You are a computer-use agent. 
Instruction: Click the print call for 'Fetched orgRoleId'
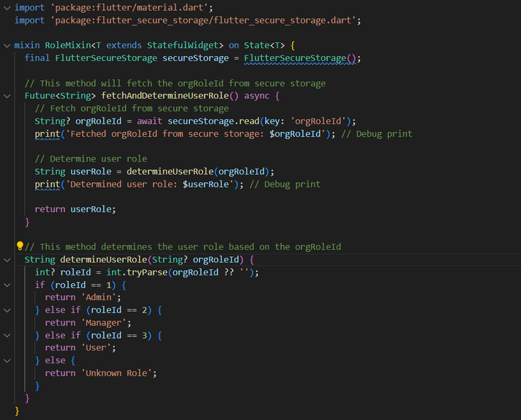click(45, 133)
